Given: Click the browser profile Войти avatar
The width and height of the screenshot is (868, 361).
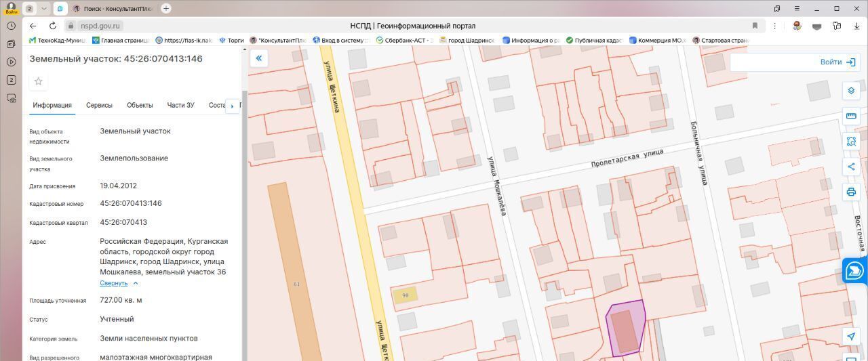Looking at the screenshot, I should (x=10, y=8).
